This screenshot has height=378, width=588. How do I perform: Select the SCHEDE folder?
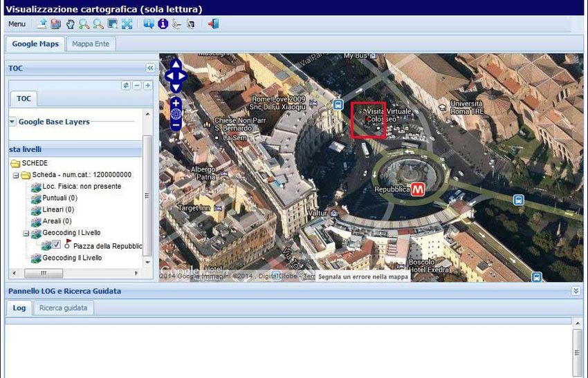[35, 163]
